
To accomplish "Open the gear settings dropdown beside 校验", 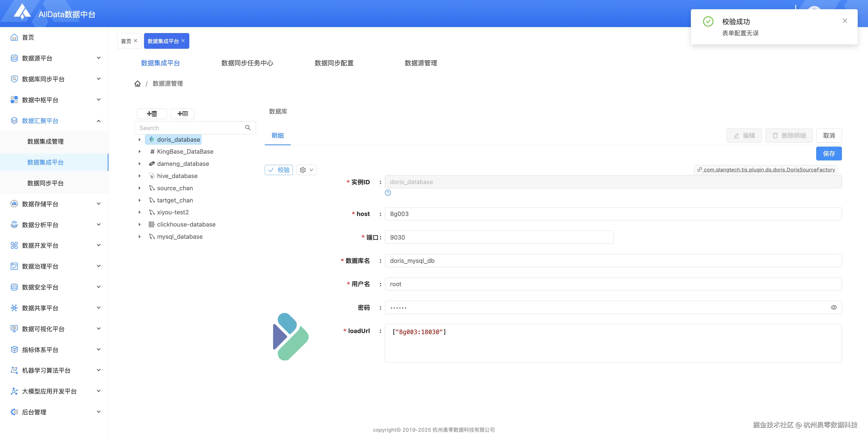I will coord(306,170).
